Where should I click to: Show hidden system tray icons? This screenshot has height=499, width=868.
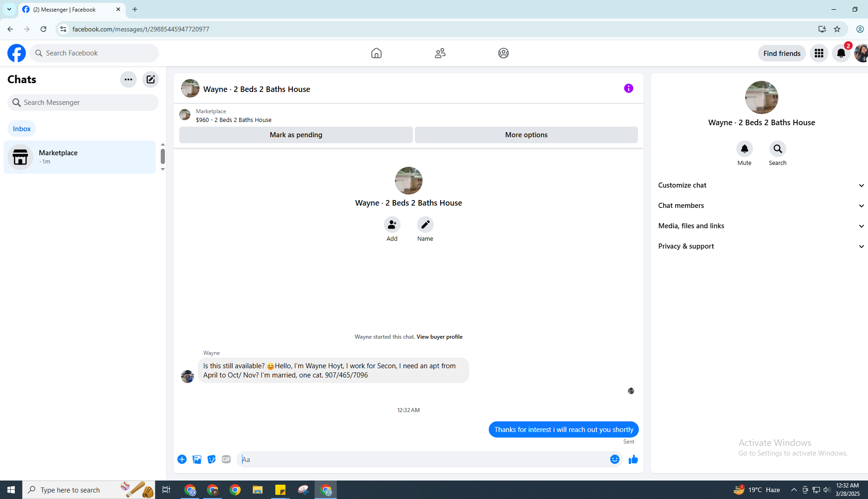pos(794,490)
